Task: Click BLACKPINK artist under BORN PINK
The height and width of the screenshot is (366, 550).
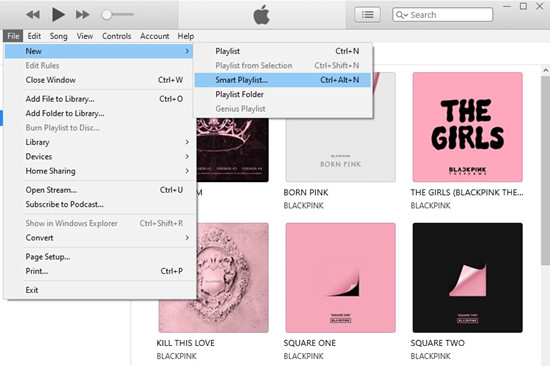Action: pyautogui.click(x=303, y=206)
